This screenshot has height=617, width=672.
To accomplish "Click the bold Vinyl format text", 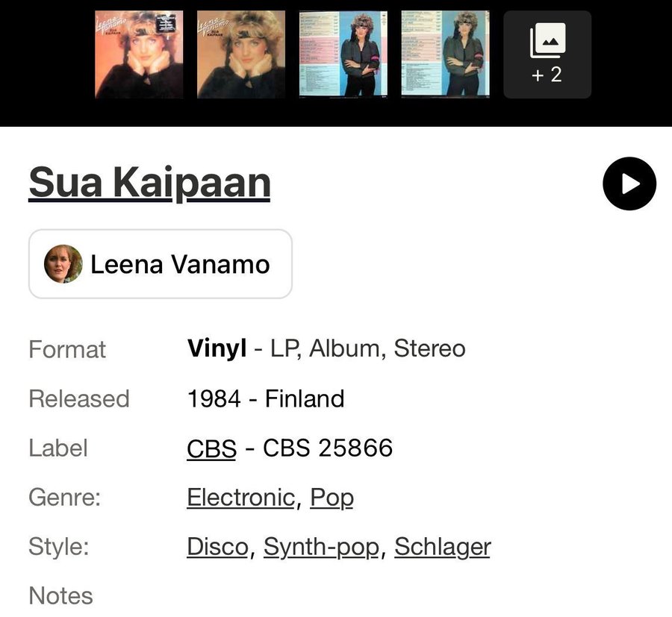I will [217, 349].
